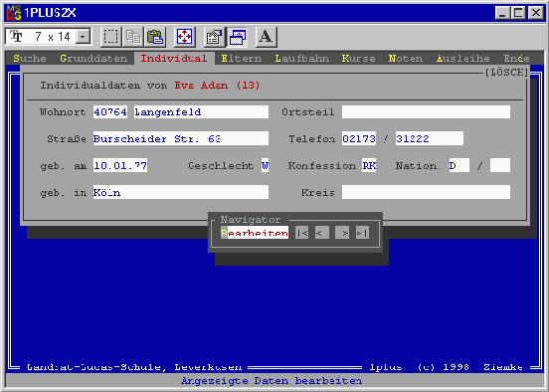Open the Kurse menu
The height and width of the screenshot is (392, 549).
click(358, 58)
